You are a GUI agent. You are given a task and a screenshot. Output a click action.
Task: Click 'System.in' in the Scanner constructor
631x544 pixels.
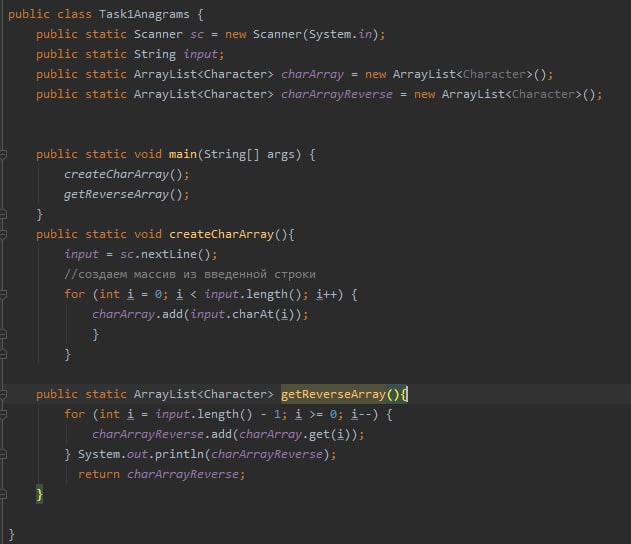pyautogui.click(x=340, y=35)
